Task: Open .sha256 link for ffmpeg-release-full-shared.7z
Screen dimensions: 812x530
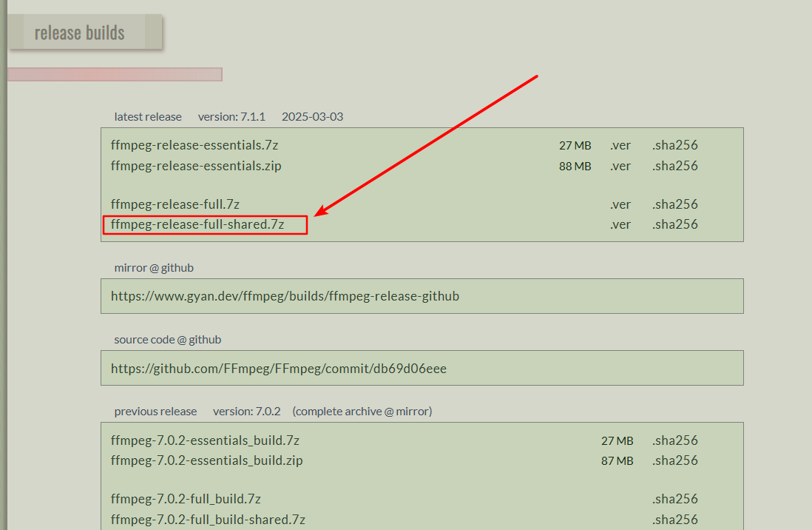Action: pos(674,224)
